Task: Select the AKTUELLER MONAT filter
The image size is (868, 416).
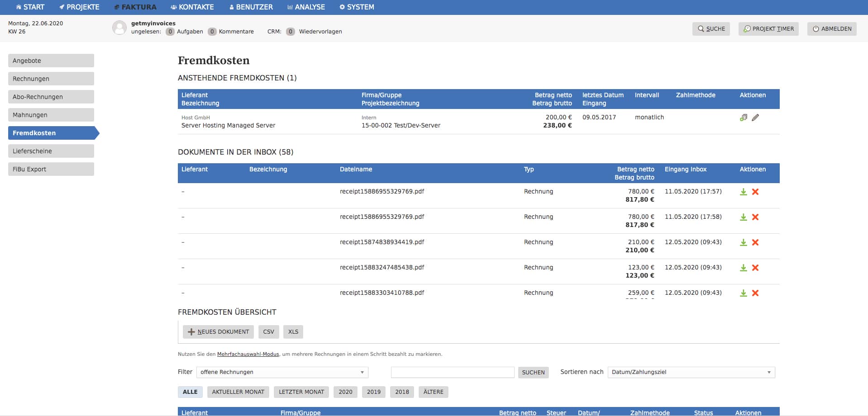Action: click(x=238, y=392)
